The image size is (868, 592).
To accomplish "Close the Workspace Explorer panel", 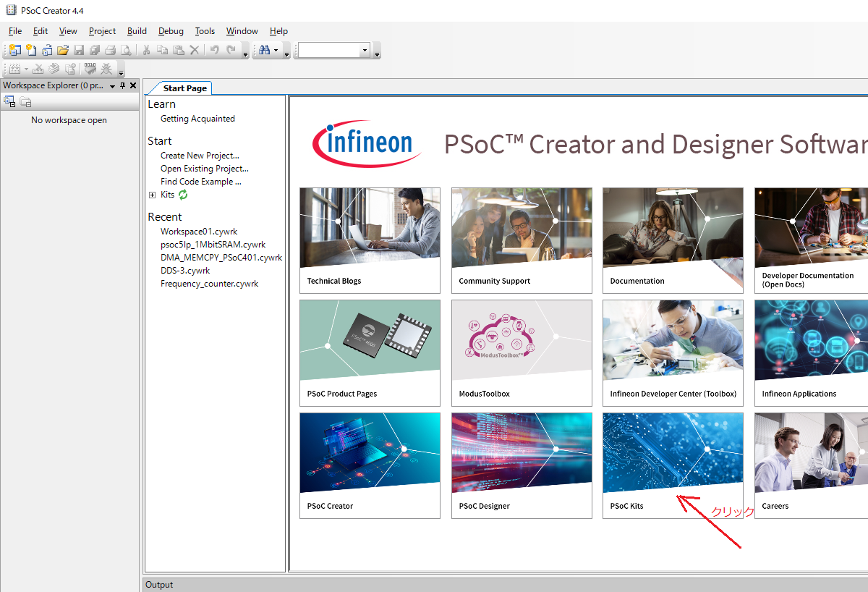I will click(x=133, y=85).
